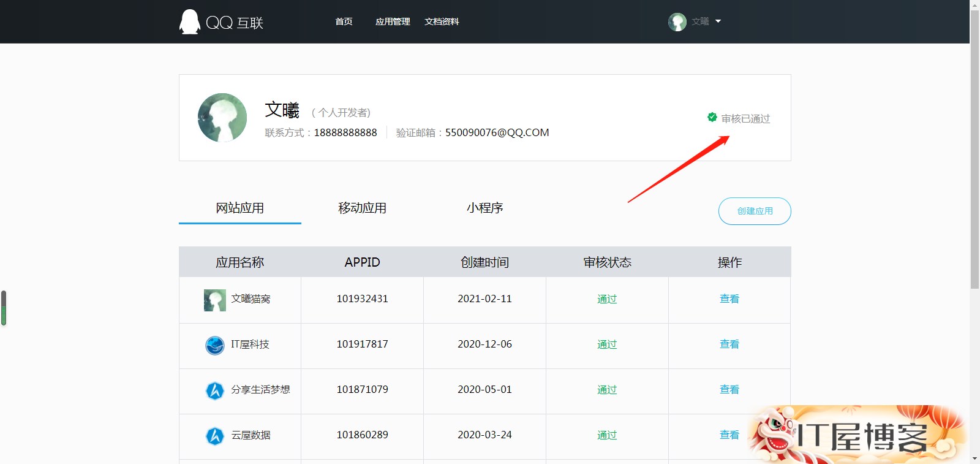Screen dimensions: 980x464
Task: Click APPID 101871079
Action: pyautogui.click(x=363, y=390)
